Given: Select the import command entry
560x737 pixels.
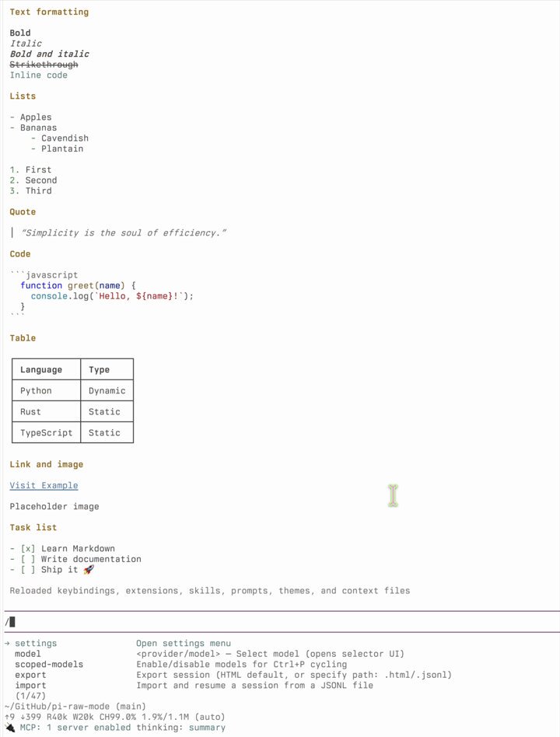Looking at the screenshot, I should coord(30,685).
